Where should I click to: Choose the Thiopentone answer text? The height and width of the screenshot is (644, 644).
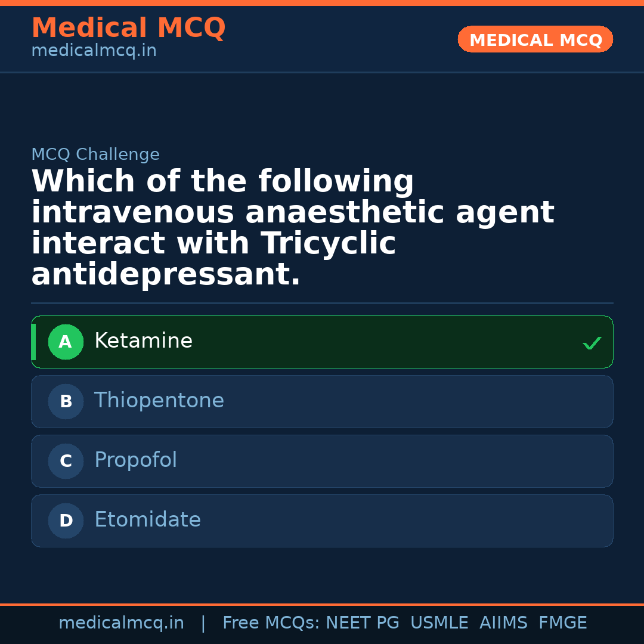tap(159, 401)
